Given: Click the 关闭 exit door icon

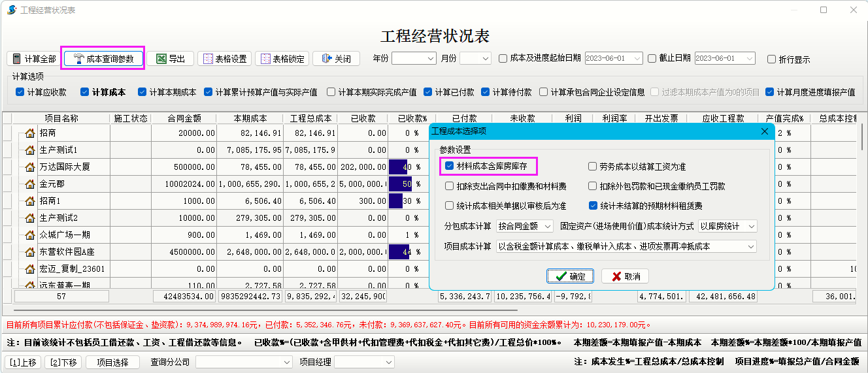Looking at the screenshot, I should (327, 59).
